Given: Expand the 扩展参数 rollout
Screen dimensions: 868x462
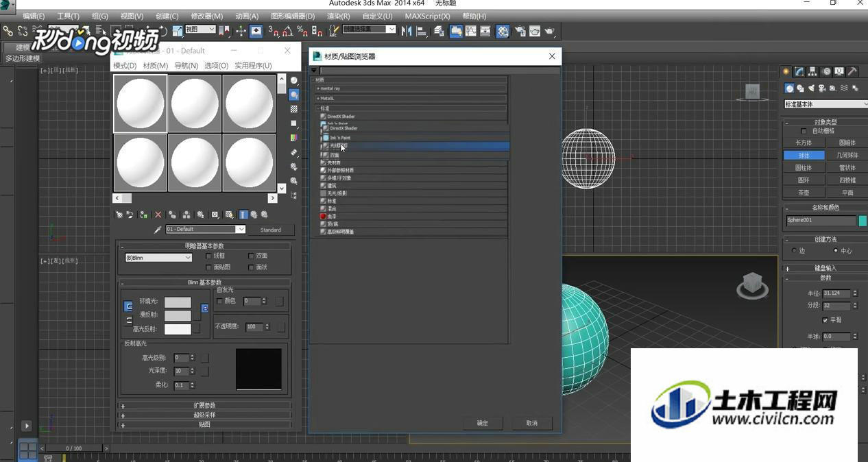Looking at the screenshot, I should [x=205, y=405].
